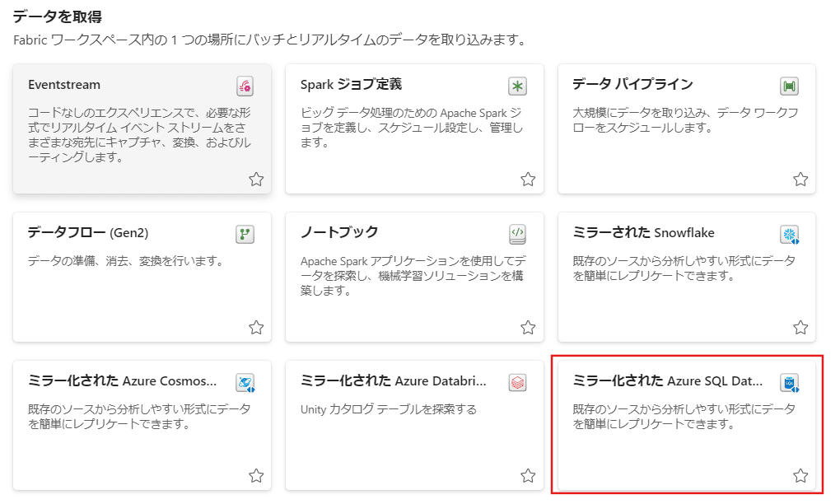Click the Apache Spark ジョブ description
This screenshot has width=840, height=504.
412,128
